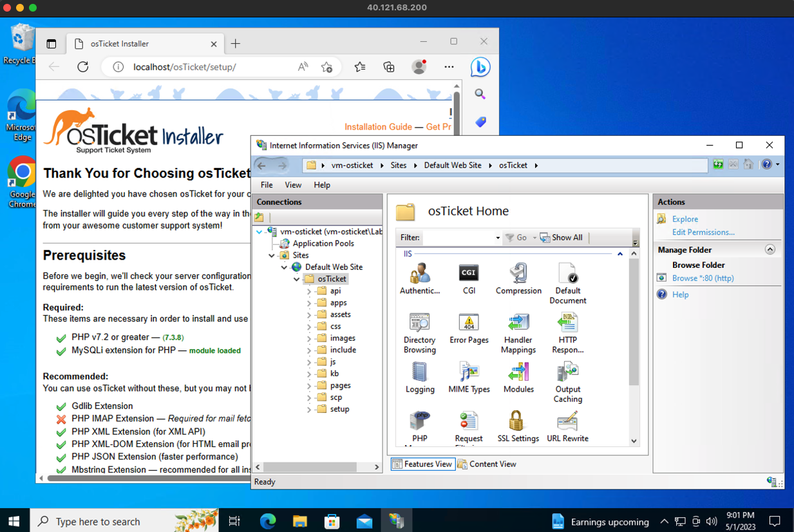Click the IIS Manager forward arrow
Viewport: 794px width, 532px height.
pos(283,166)
